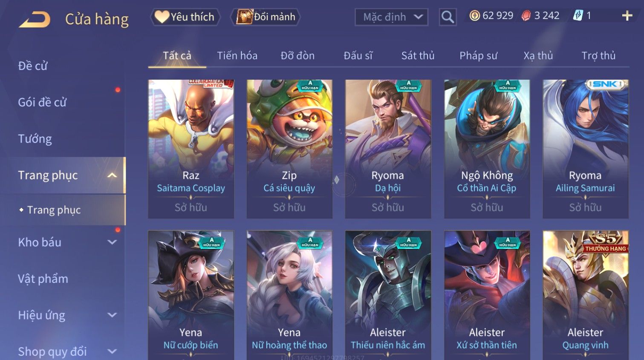
Task: Select Aleister Quang vinh skin card
Action: point(586,295)
